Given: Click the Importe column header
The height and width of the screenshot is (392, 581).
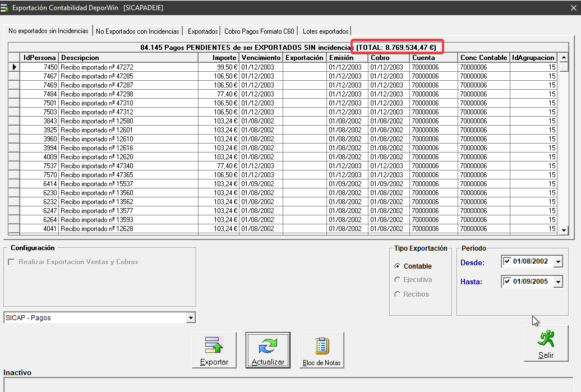Looking at the screenshot, I should 218,58.
